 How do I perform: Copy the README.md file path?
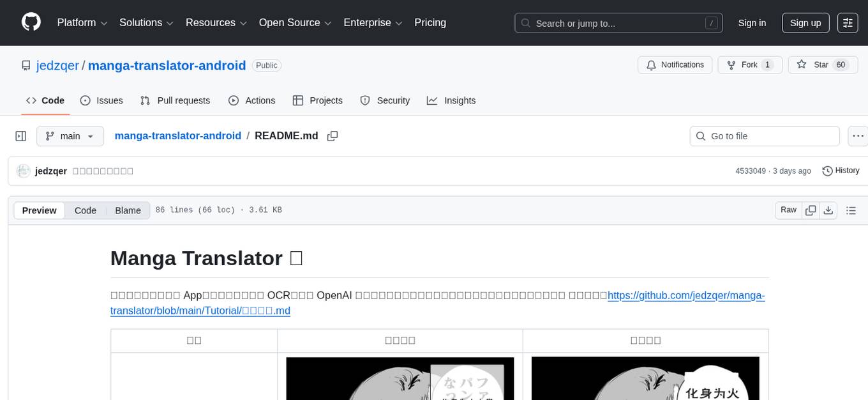point(332,136)
